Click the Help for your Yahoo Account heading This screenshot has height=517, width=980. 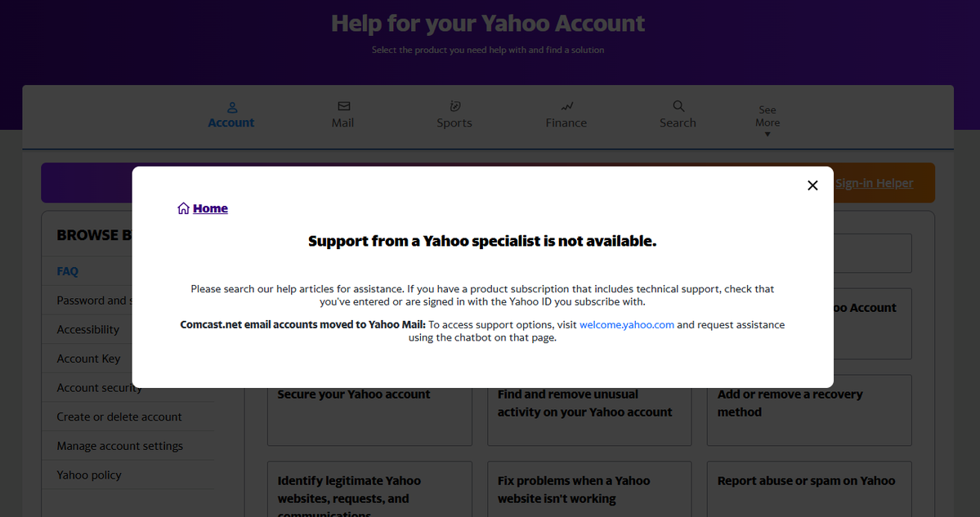[x=487, y=24]
